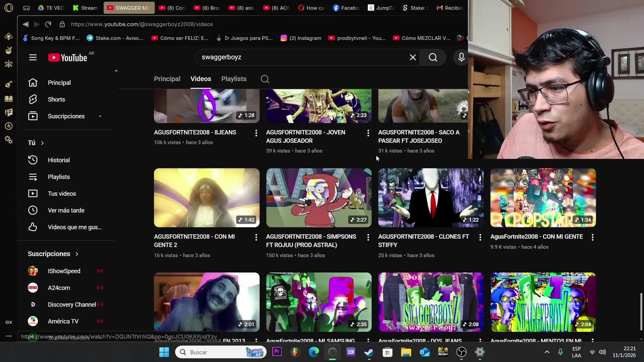Viewport: 644px width, 362px height.
Task: Open options for 8JEANS video
Action: pyautogui.click(x=256, y=133)
